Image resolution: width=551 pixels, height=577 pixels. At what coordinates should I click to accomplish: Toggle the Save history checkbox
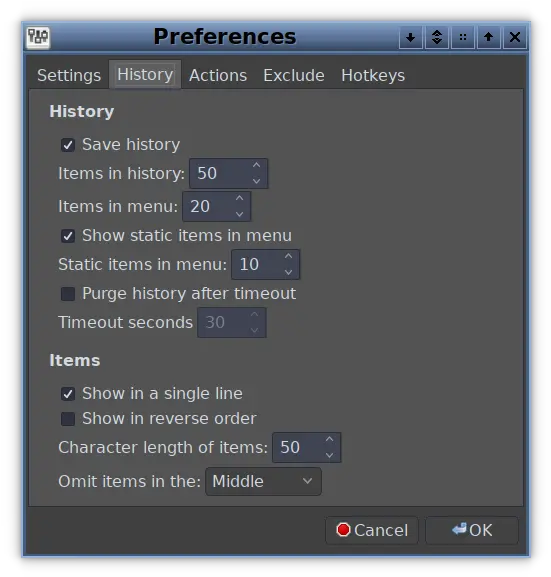pyautogui.click(x=68, y=145)
